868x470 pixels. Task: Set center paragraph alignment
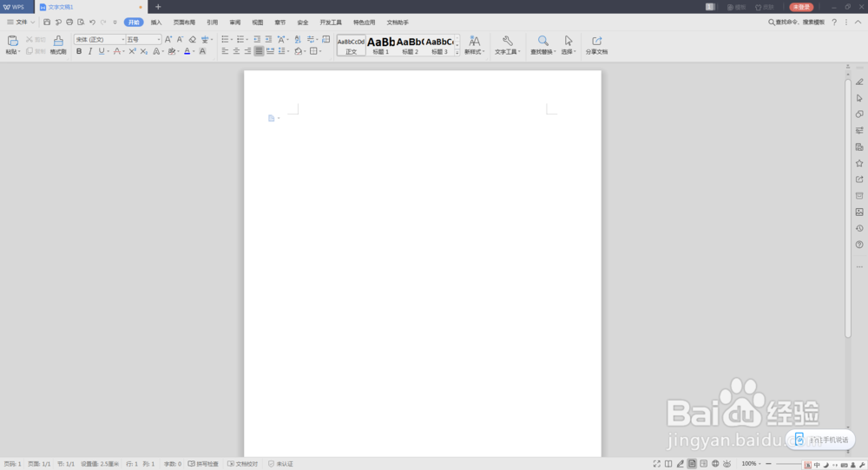pos(236,51)
